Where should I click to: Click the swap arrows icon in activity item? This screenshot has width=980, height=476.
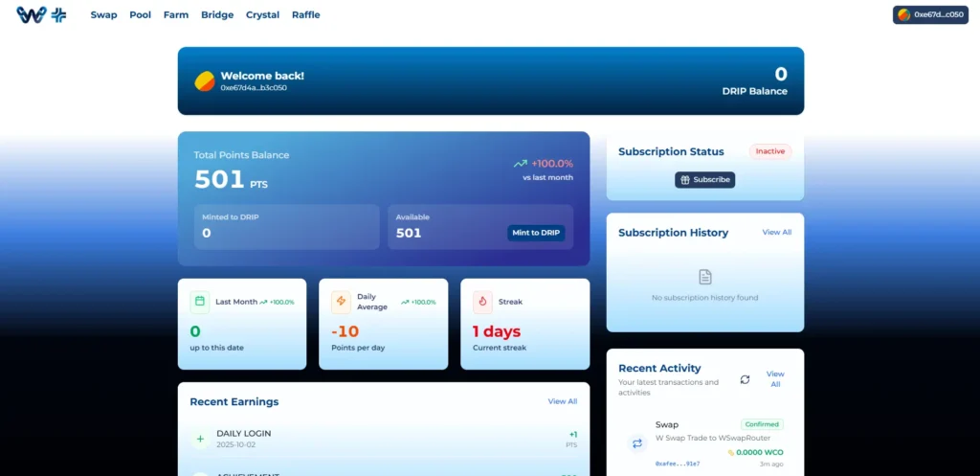pos(636,443)
